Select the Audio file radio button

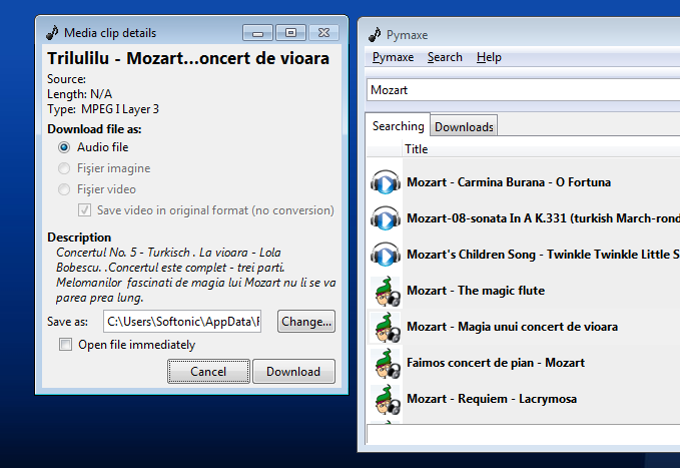[x=64, y=147]
